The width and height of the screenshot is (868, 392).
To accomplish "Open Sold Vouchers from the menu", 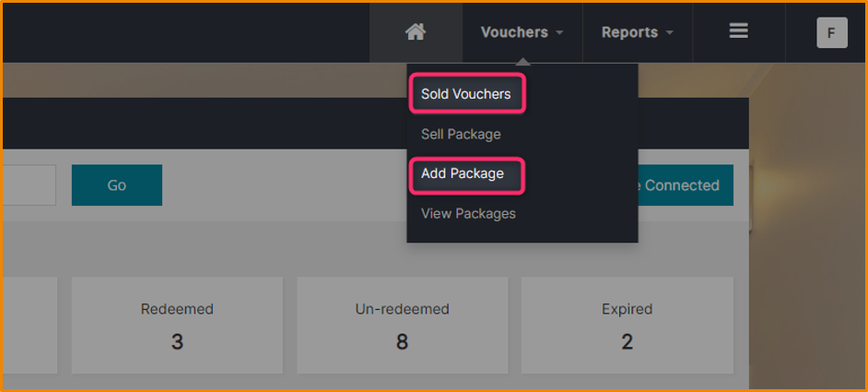I will (x=466, y=94).
